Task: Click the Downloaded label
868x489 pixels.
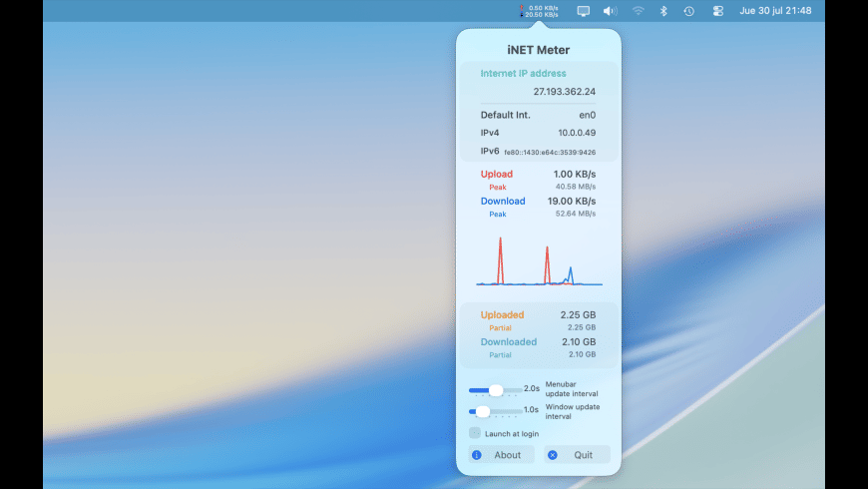Action: 509,341
